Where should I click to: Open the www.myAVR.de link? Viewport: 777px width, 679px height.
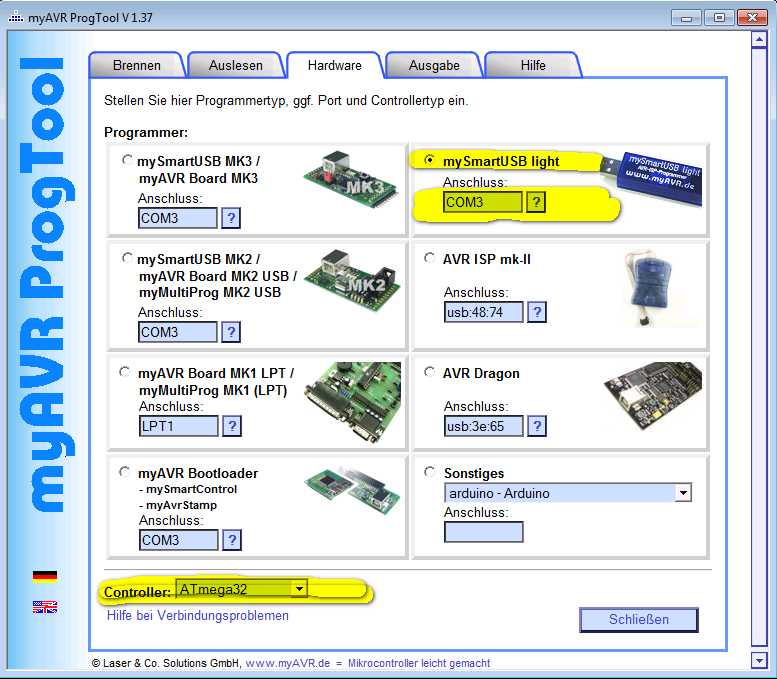(288, 663)
